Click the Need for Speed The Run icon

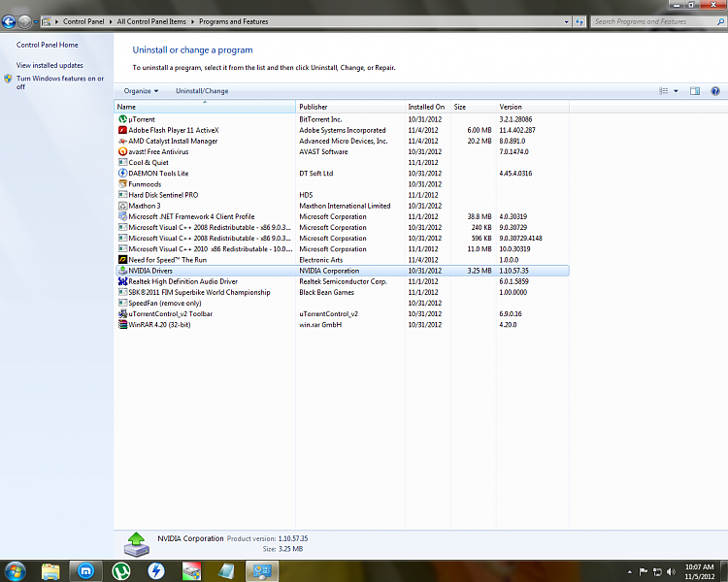pyautogui.click(x=122, y=259)
